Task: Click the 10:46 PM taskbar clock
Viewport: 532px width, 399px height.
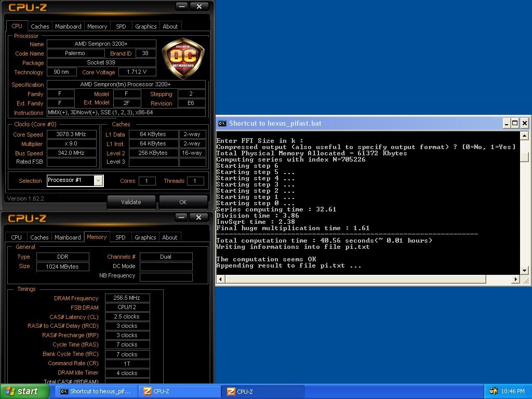Action: (513, 391)
